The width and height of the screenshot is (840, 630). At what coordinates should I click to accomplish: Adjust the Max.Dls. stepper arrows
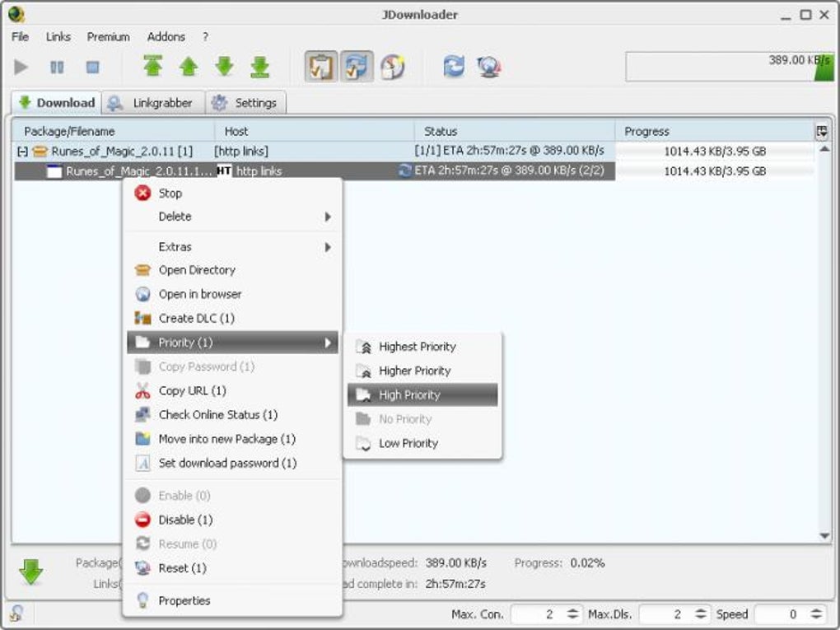point(701,614)
